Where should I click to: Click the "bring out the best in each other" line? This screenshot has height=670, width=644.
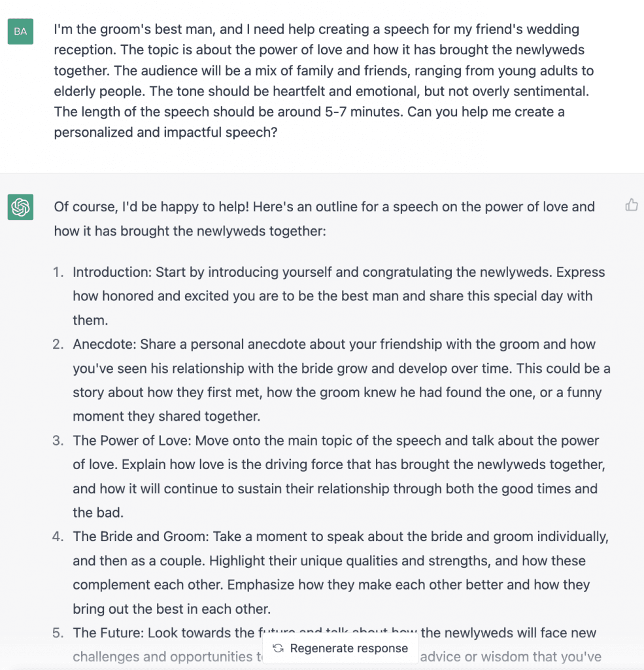coord(171,609)
